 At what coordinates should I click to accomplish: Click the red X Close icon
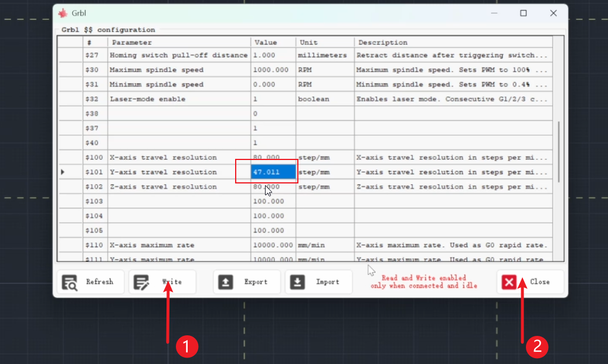point(510,282)
